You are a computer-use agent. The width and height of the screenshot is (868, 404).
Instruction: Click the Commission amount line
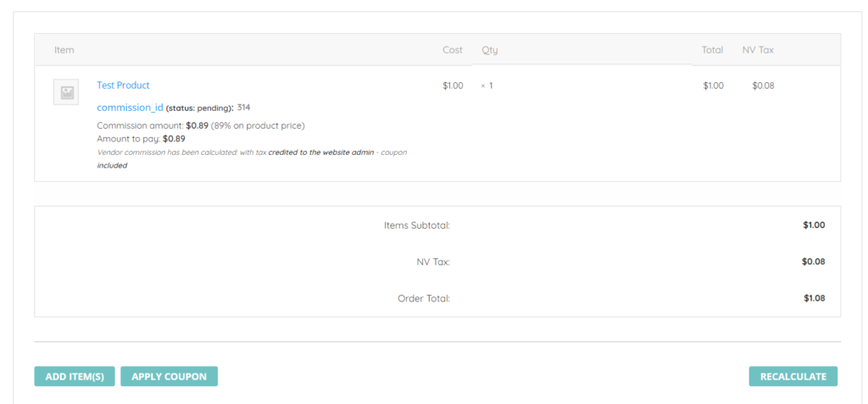tap(201, 125)
